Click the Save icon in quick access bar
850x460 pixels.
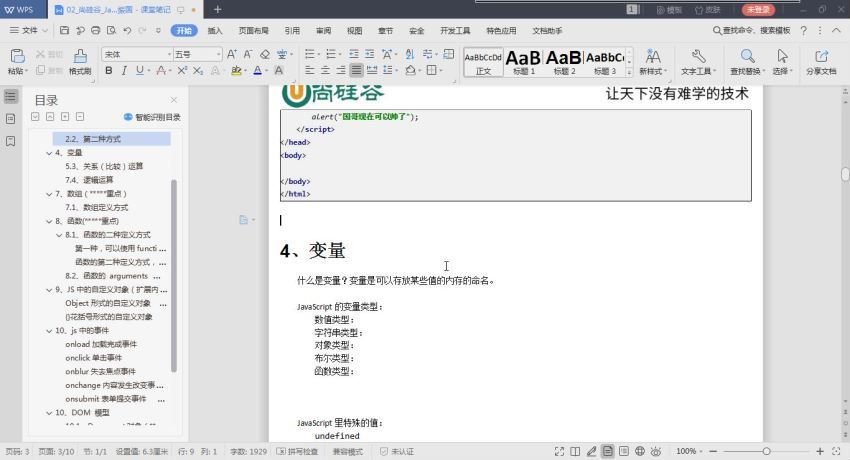[65, 30]
